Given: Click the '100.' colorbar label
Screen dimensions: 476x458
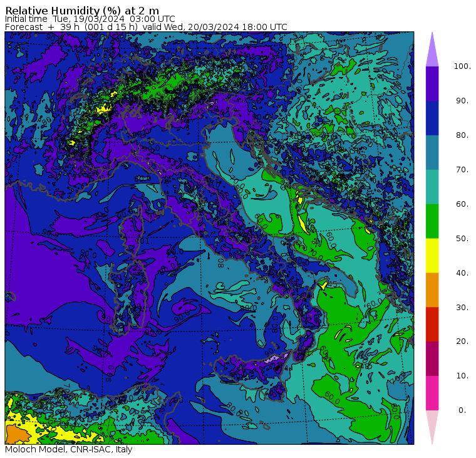Looking at the screenshot, I should point(462,66).
